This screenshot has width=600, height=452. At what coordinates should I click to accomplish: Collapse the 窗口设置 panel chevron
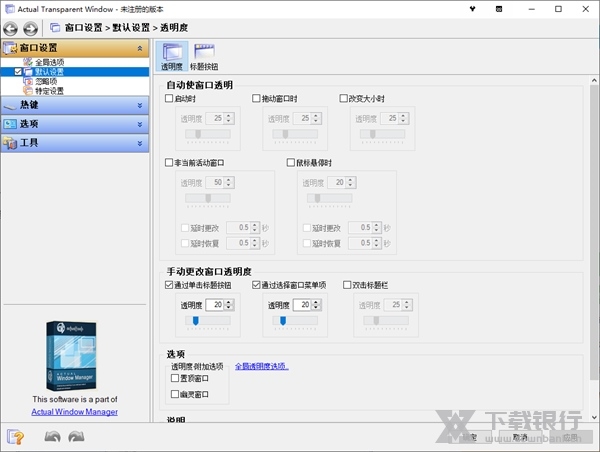(140, 48)
